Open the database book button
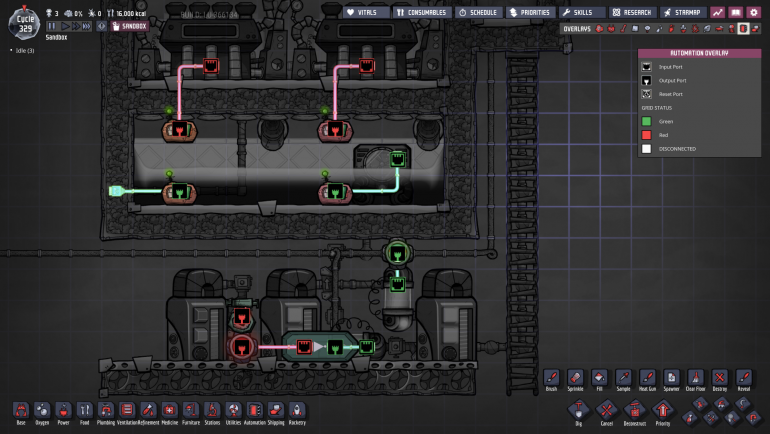770x434 pixels. (x=736, y=12)
